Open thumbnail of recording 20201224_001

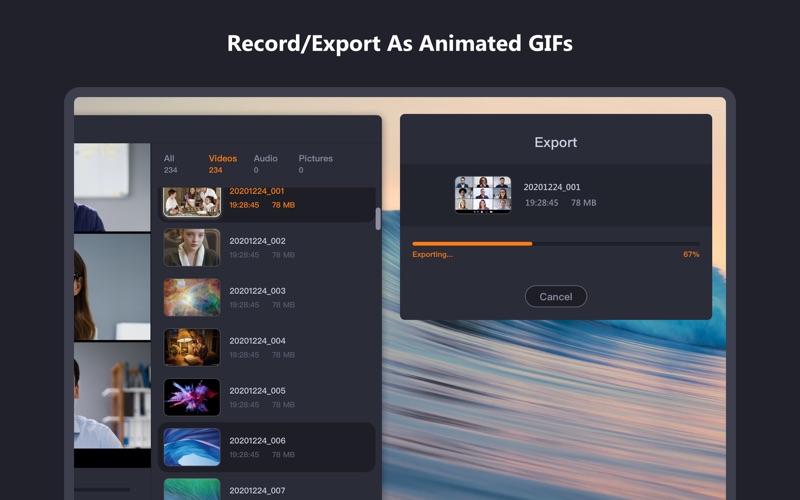coord(192,202)
